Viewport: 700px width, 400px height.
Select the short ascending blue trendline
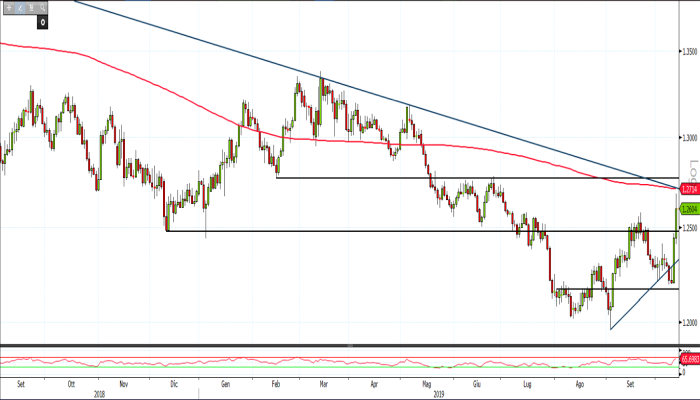pos(640,295)
